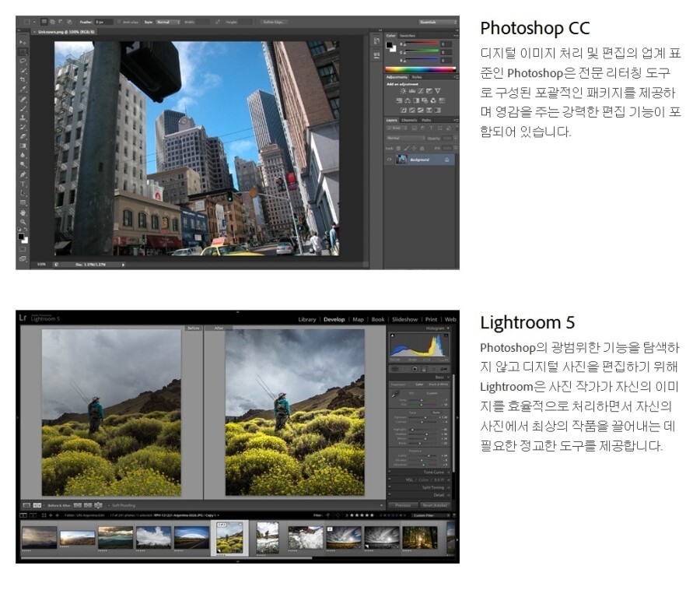Select the Pen tool in Photoshop toolbar
This screenshot has height=597, width=700.
tap(23, 174)
